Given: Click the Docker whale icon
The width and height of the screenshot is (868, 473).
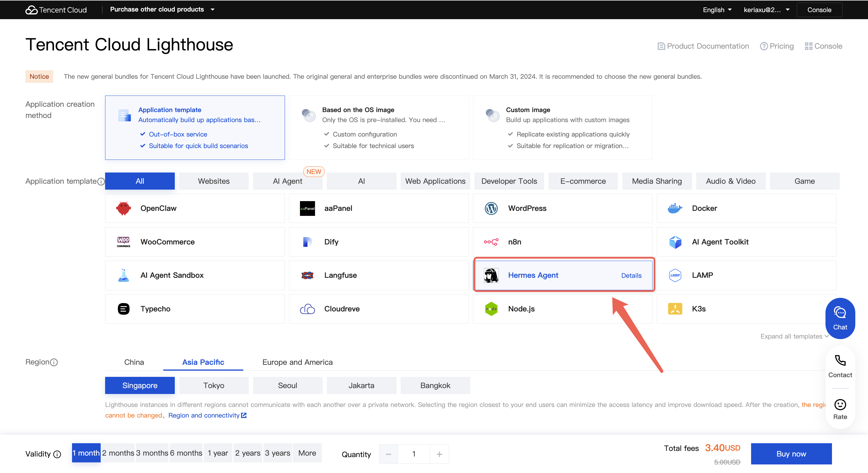Looking at the screenshot, I should (675, 208).
